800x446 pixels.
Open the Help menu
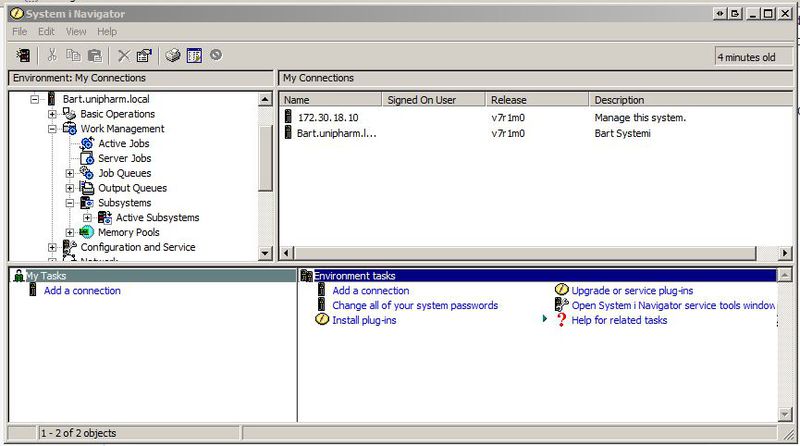click(x=107, y=32)
